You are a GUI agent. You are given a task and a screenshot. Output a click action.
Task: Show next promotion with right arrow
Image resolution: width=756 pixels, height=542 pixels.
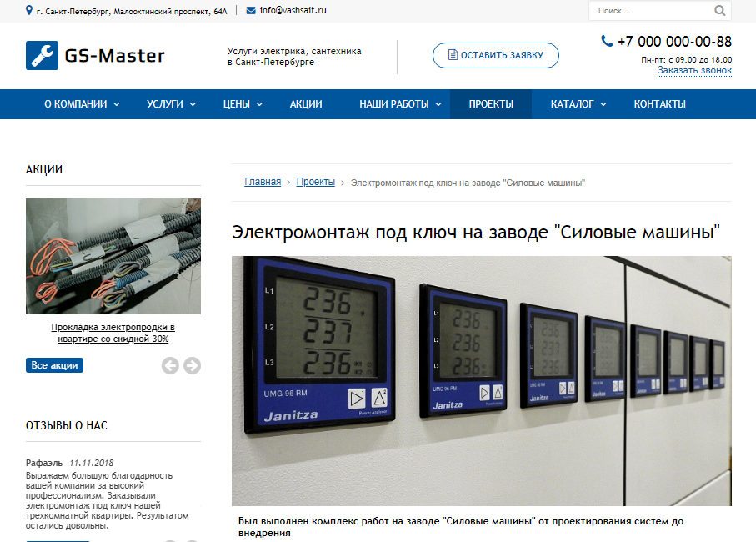pyautogui.click(x=192, y=365)
